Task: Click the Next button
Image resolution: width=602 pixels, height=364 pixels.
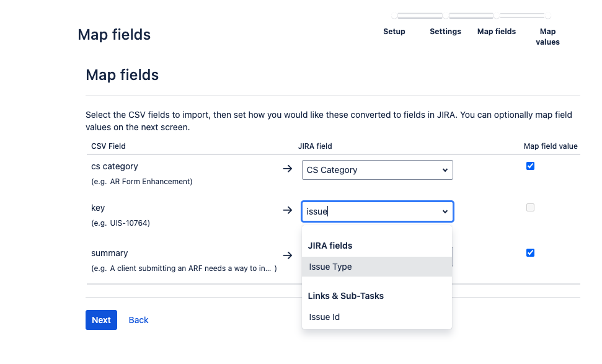Action: tap(101, 320)
